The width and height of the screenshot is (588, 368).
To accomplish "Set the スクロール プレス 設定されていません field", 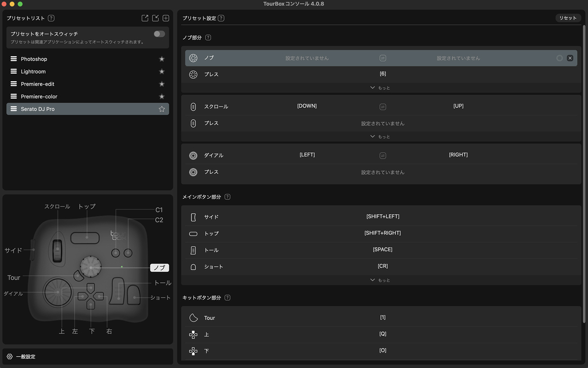I will pos(382,124).
